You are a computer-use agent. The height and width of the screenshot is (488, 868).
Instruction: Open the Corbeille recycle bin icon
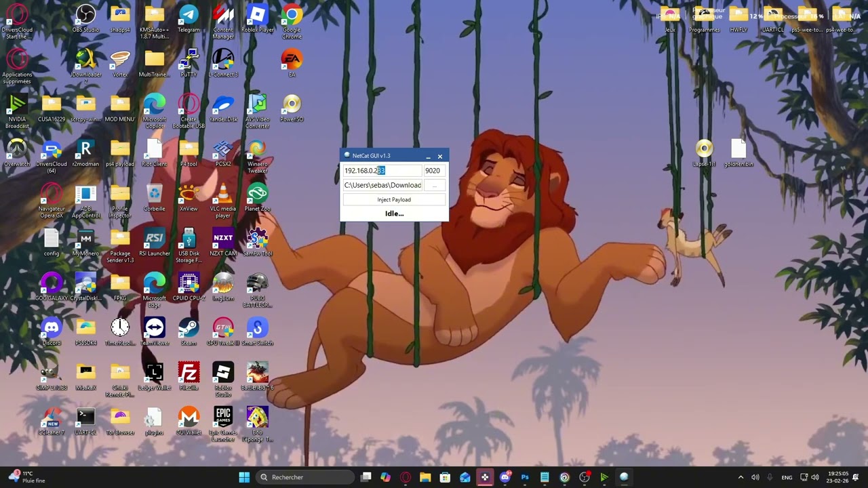(154, 198)
